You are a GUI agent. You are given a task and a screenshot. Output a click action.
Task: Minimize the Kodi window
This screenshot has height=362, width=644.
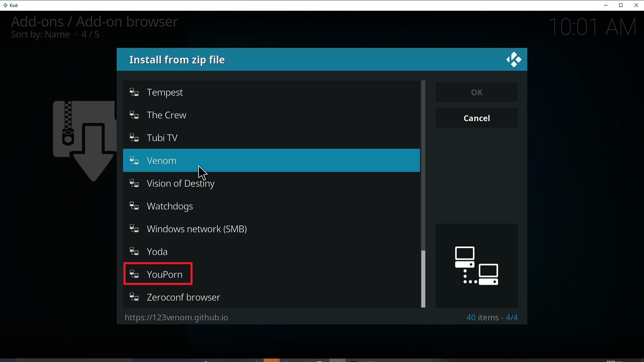(606, 5)
